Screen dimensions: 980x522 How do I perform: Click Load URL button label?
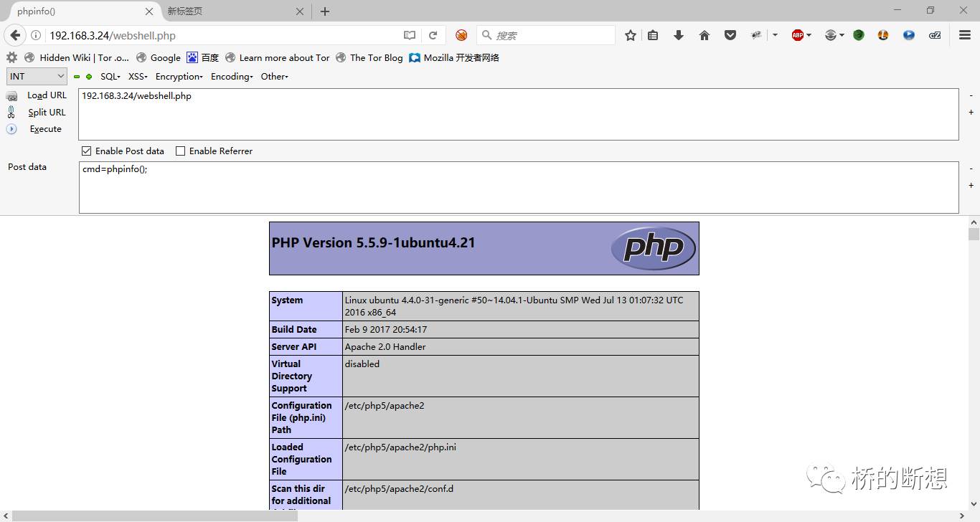pyautogui.click(x=47, y=95)
